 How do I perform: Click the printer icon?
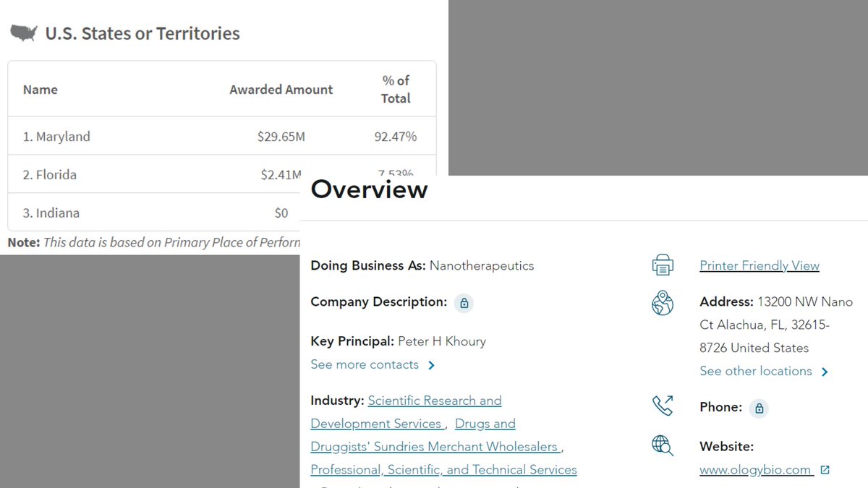(662, 265)
